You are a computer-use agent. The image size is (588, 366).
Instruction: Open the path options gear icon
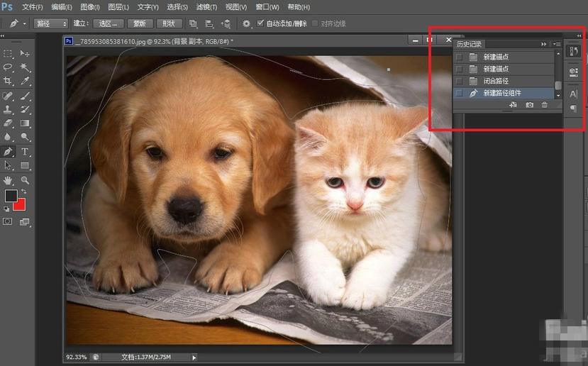(x=246, y=23)
